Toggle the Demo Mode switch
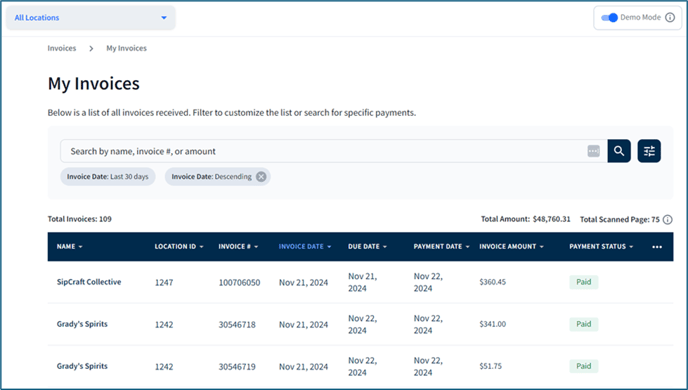 pyautogui.click(x=609, y=18)
